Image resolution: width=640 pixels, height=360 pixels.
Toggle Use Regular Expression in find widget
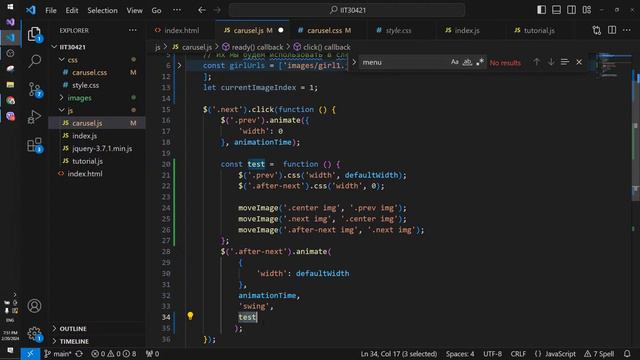tap(480, 62)
